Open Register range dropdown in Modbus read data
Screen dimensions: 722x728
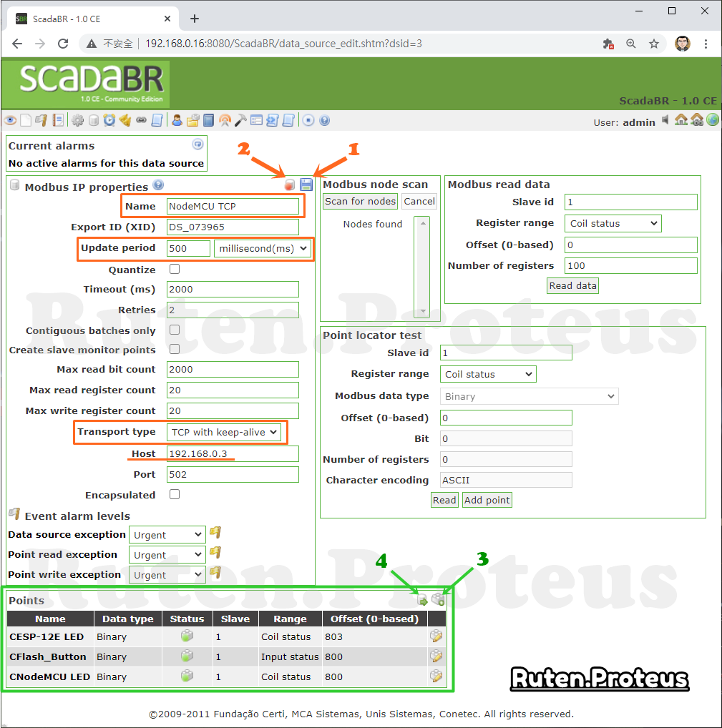pos(613,223)
